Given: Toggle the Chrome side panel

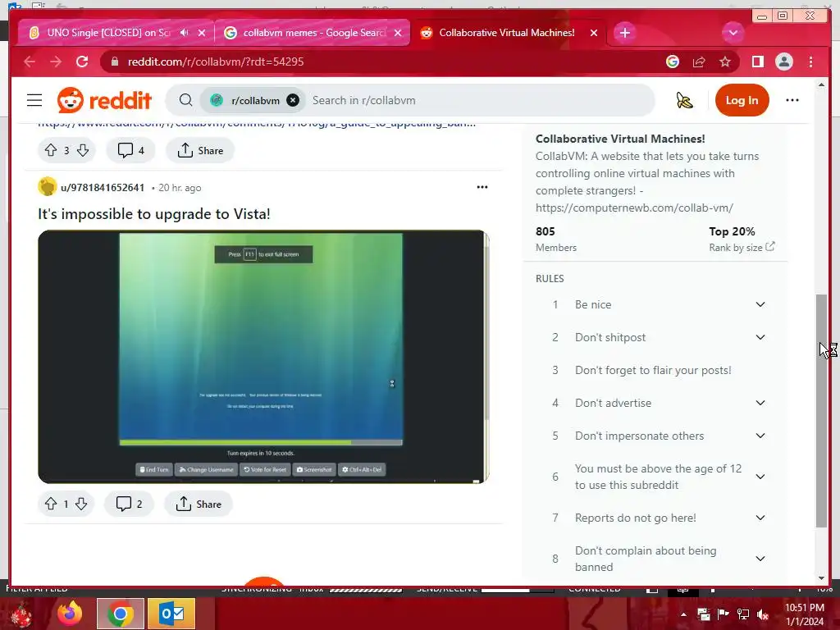Looking at the screenshot, I should coord(757,62).
